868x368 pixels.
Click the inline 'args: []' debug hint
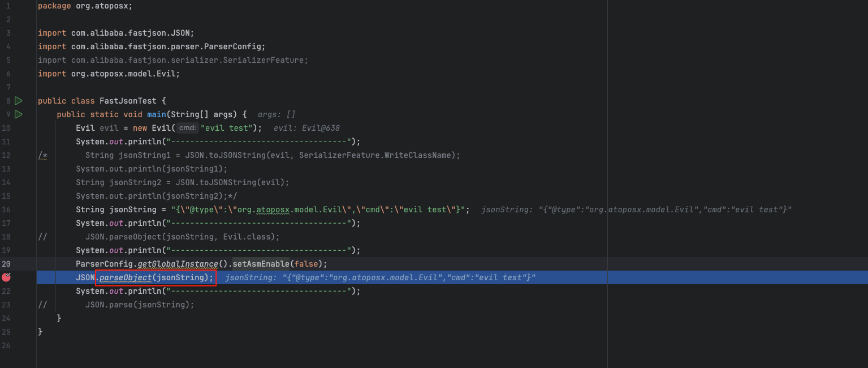pos(276,114)
